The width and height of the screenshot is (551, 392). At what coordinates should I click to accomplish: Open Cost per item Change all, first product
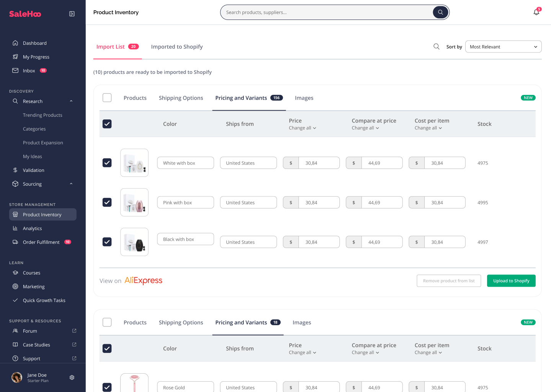pyautogui.click(x=428, y=128)
